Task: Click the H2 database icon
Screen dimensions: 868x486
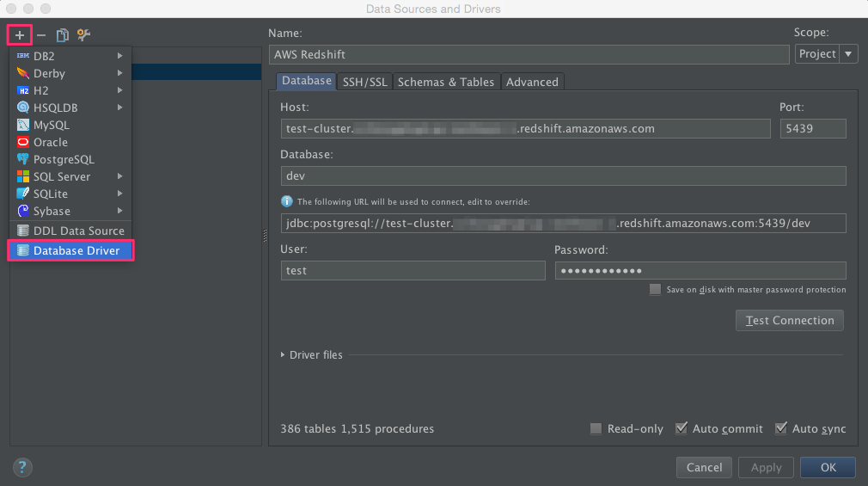Action: pyautogui.click(x=22, y=90)
